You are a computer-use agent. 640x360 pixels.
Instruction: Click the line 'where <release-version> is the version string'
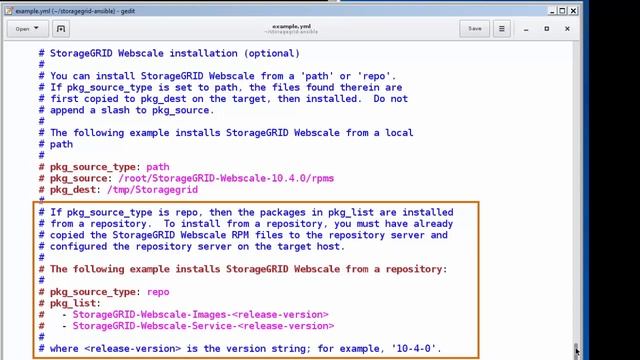pyautogui.click(x=240, y=349)
